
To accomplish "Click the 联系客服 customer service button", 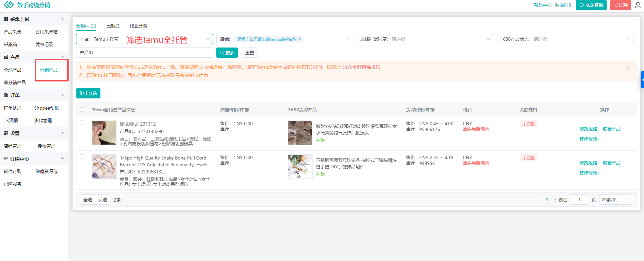I will click(591, 5).
